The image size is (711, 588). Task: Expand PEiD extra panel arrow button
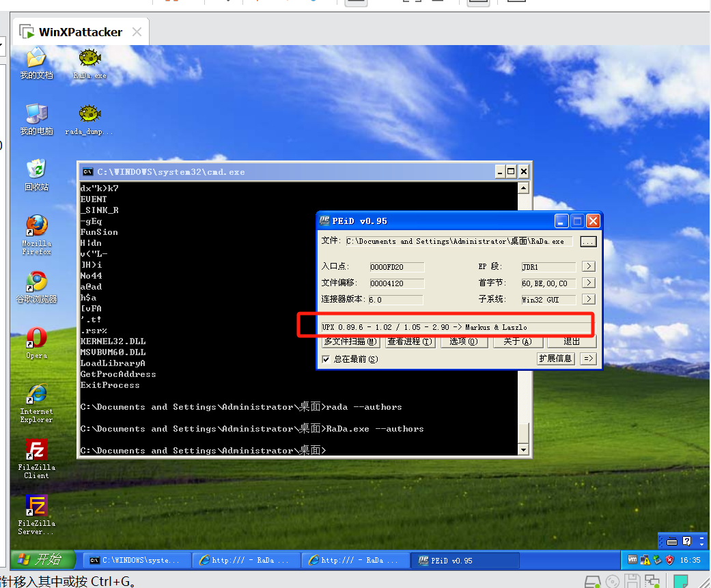[x=588, y=359]
